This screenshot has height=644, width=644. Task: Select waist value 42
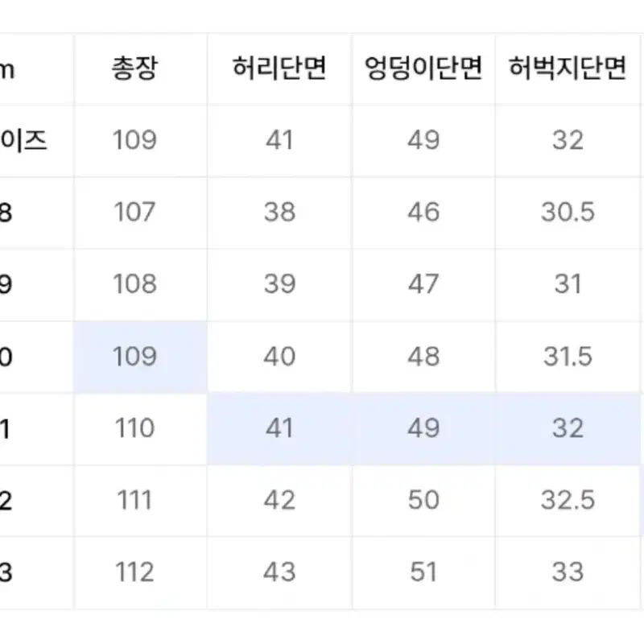tap(279, 500)
